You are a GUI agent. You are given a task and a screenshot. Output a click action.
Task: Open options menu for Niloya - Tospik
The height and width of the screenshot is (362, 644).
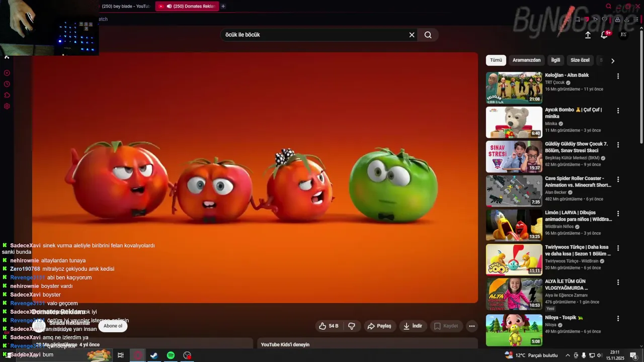[x=618, y=319]
